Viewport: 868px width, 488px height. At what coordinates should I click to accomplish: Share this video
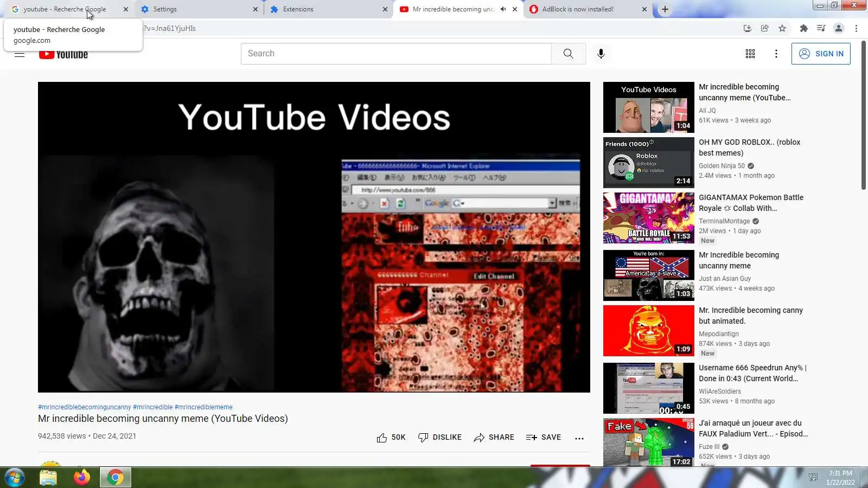pos(494,438)
